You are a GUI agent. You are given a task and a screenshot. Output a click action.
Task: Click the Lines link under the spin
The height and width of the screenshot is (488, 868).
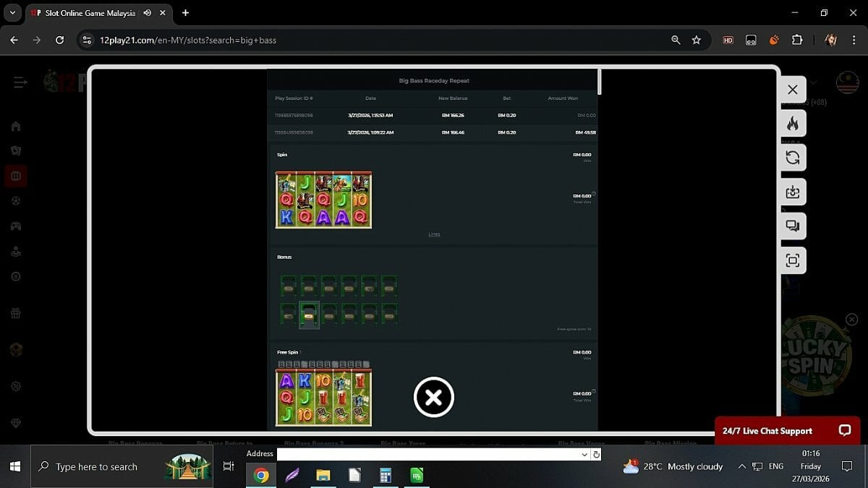pyautogui.click(x=434, y=234)
